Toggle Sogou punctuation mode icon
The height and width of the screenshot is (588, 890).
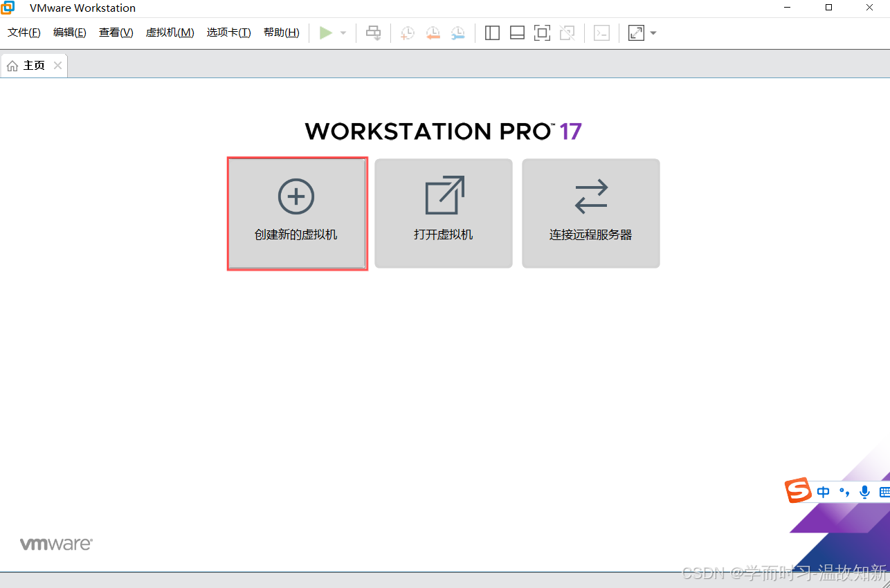pyautogui.click(x=844, y=492)
